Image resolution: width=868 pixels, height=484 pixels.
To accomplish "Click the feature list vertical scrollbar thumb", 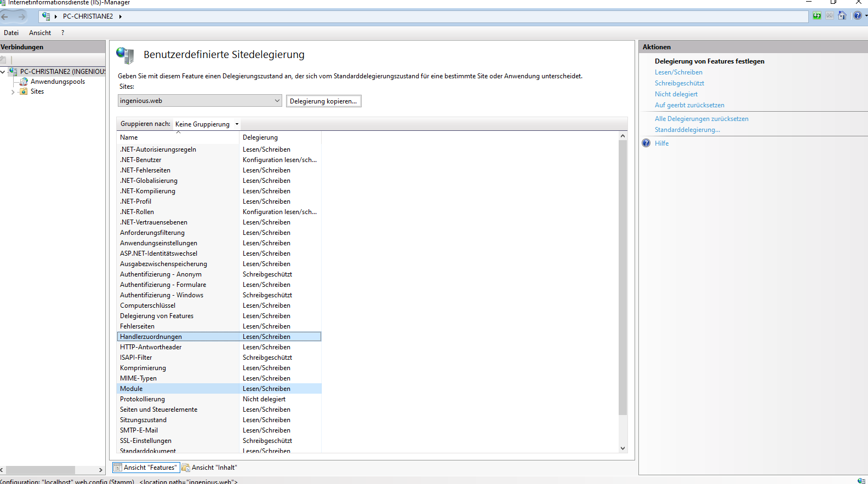I will (623, 278).
